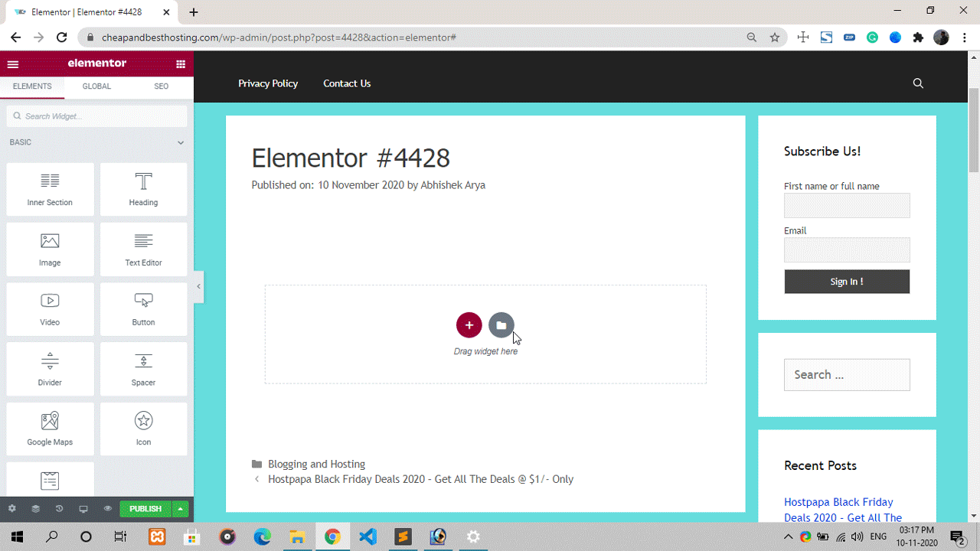This screenshot has width=980, height=551.
Task: Select the Icon widget
Action: (x=143, y=429)
